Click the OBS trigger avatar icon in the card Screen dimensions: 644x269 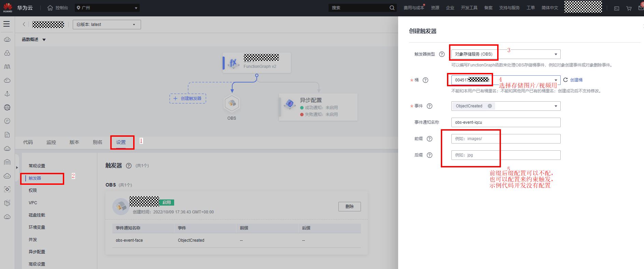coord(121,206)
